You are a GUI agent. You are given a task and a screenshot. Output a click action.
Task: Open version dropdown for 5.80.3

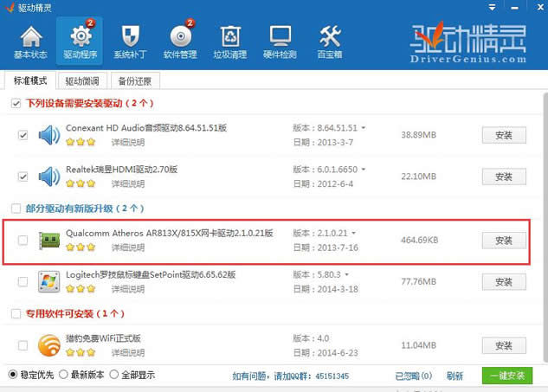pos(346,274)
